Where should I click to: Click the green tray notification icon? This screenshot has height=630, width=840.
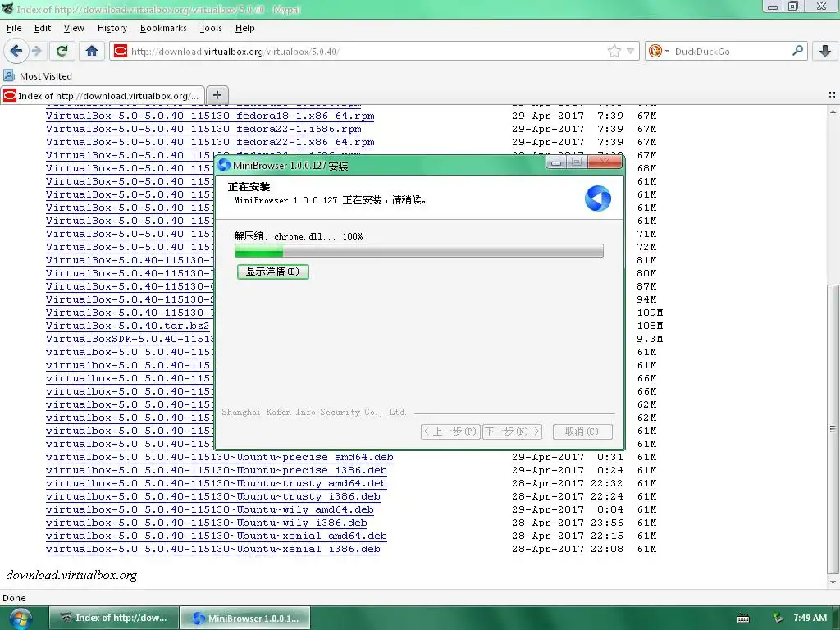[x=778, y=618]
